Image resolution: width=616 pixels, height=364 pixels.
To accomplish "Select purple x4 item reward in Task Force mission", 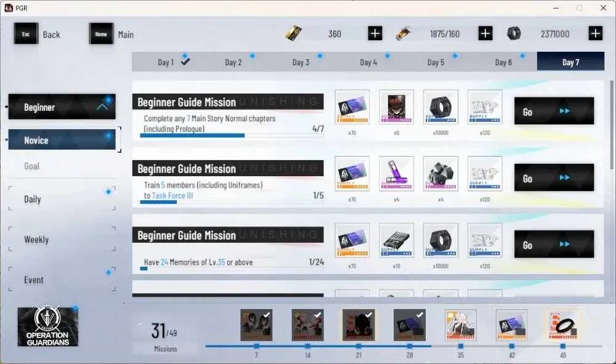I will [396, 174].
